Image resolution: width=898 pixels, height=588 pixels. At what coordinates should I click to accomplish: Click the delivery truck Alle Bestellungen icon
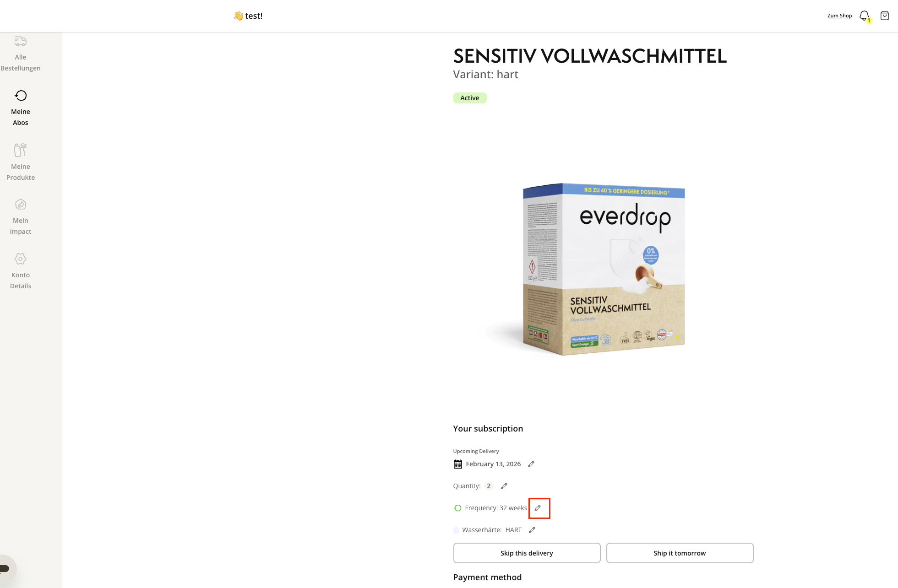[21, 42]
